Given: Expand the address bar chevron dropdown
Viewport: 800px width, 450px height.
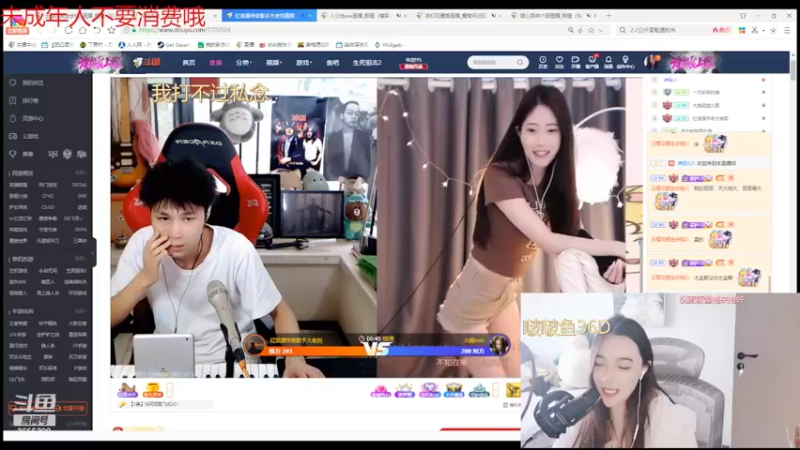Looking at the screenshot, I should click(x=601, y=30).
